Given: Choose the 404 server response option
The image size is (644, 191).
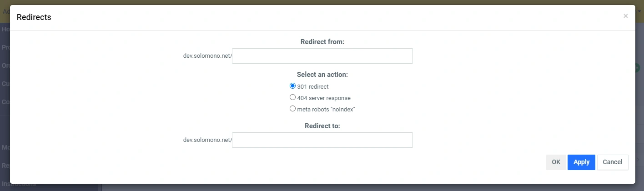Looking at the screenshot, I should (293, 97).
